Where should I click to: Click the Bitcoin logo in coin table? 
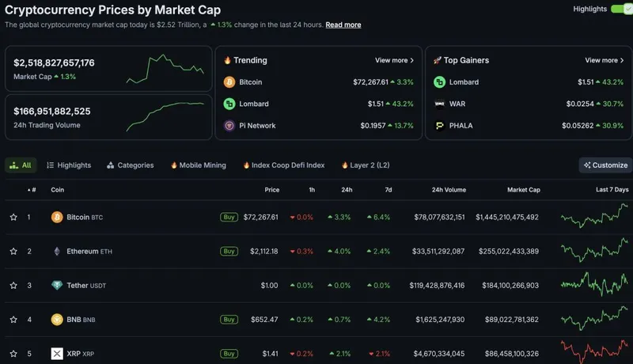(57, 217)
